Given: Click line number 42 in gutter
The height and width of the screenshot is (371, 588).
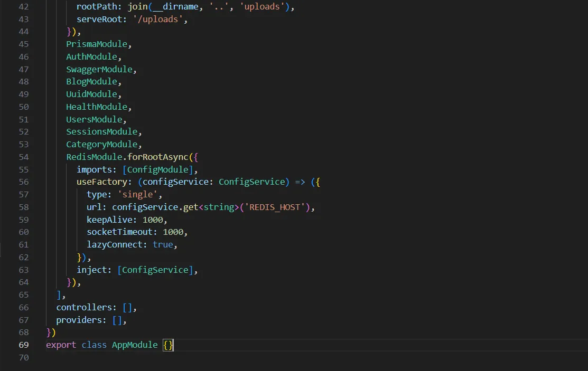Looking at the screenshot, I should pyautogui.click(x=24, y=7).
